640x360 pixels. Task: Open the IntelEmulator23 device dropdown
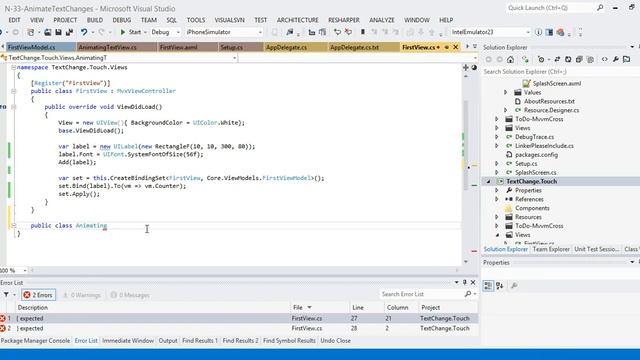490,32
